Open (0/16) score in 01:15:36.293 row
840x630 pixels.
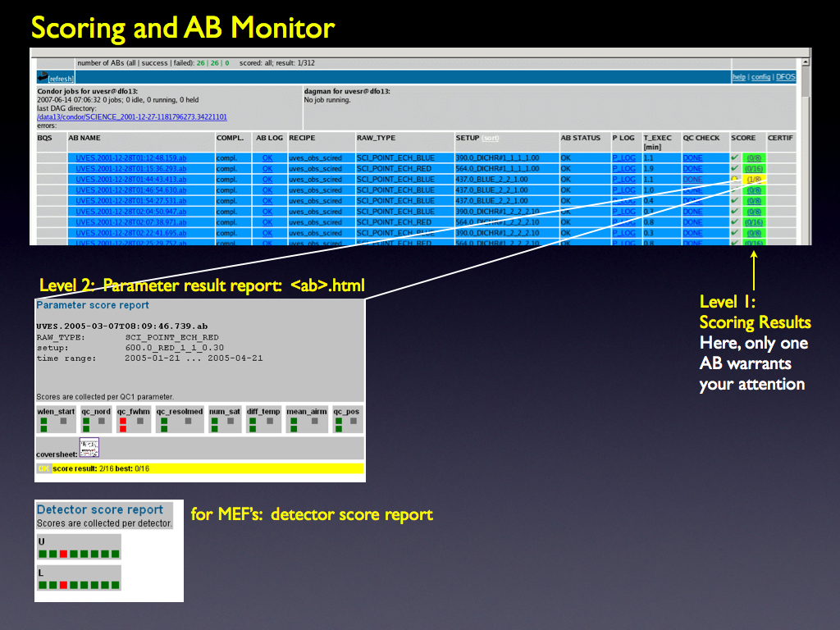point(754,169)
